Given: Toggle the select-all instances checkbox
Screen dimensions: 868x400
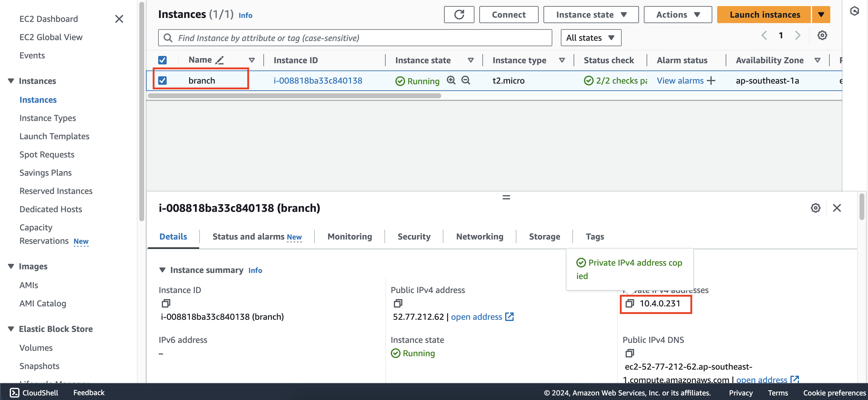Looking at the screenshot, I should pyautogui.click(x=163, y=60).
